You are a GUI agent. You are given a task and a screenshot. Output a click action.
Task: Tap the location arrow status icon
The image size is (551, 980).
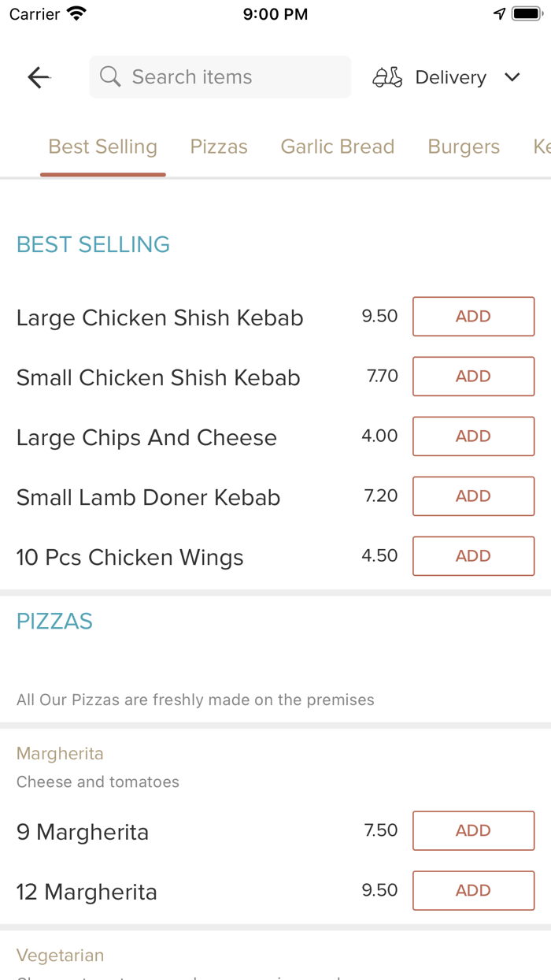click(x=499, y=14)
